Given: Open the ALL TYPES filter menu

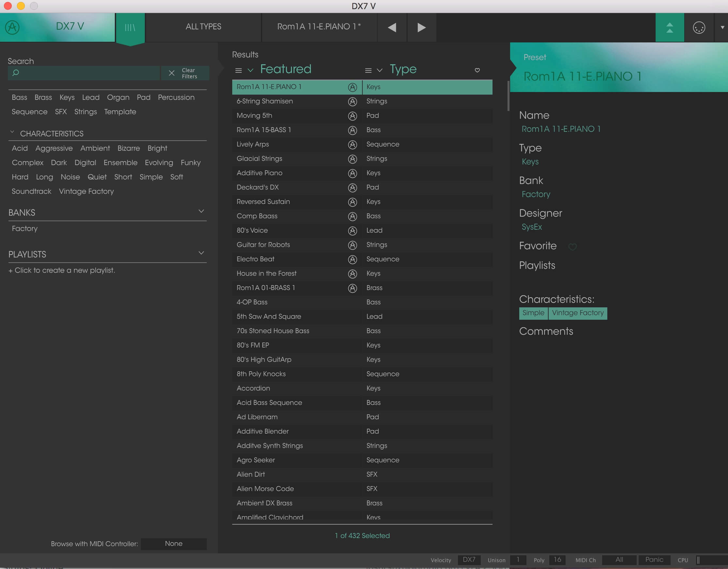Looking at the screenshot, I should [x=203, y=27].
